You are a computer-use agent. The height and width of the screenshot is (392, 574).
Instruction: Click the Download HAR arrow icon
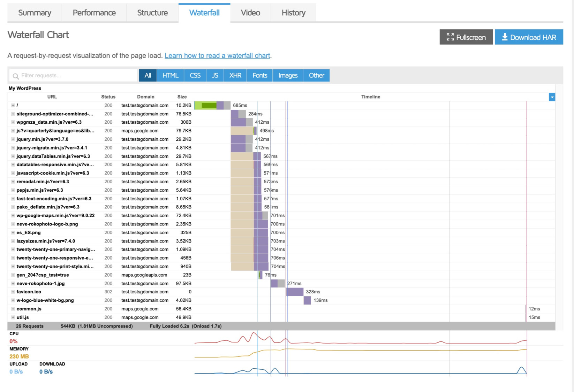coord(505,37)
